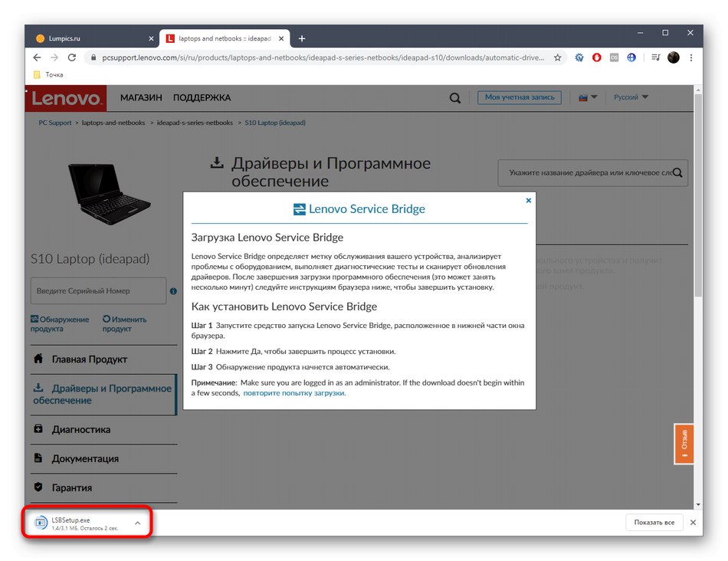The width and height of the screenshot is (728, 561).
Task: Open the ПОДДЕРЖКА menu
Action: [x=202, y=98]
